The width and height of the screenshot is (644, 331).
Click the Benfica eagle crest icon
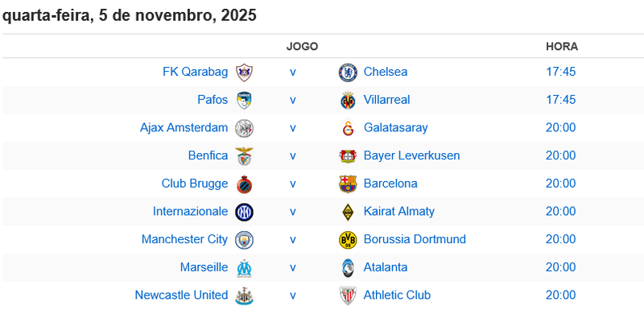[244, 156]
